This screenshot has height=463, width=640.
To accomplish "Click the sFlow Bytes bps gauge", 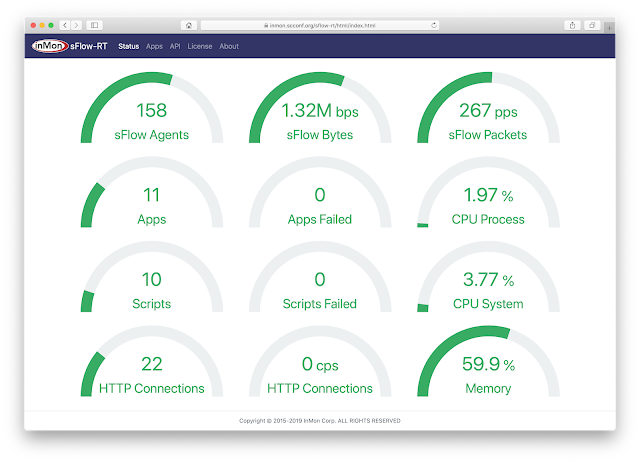I will click(320, 108).
